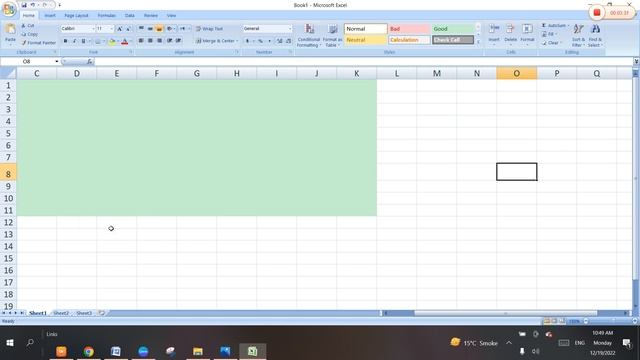Open the Calibri font name dropdown

93,29
